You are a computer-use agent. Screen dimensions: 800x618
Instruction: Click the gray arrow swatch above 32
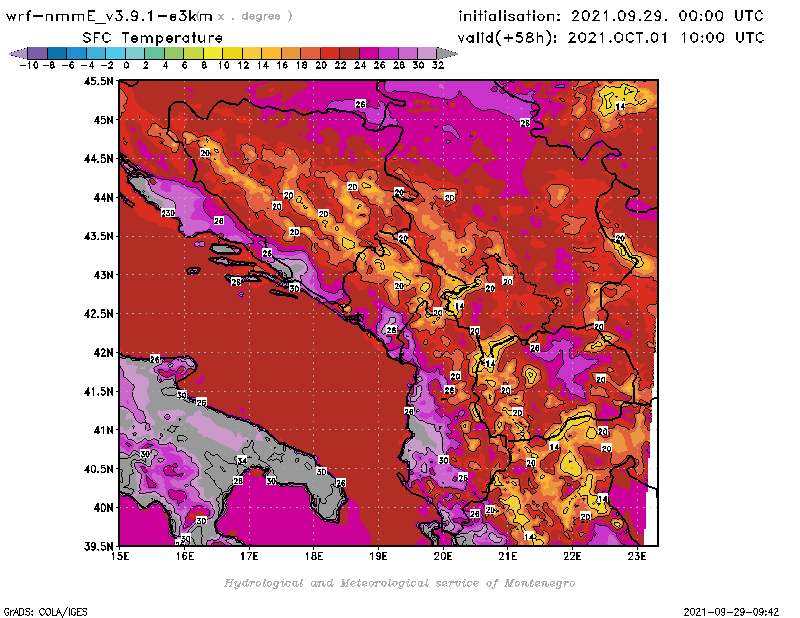click(447, 53)
